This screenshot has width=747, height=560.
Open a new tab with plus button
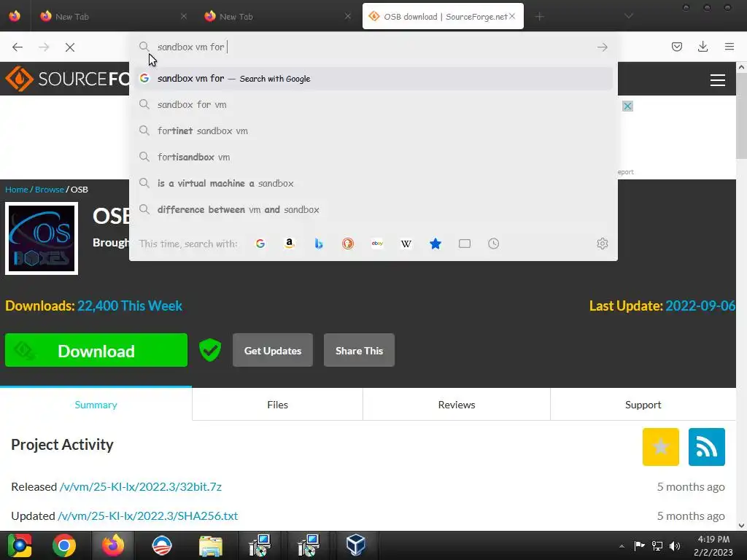[x=539, y=17]
